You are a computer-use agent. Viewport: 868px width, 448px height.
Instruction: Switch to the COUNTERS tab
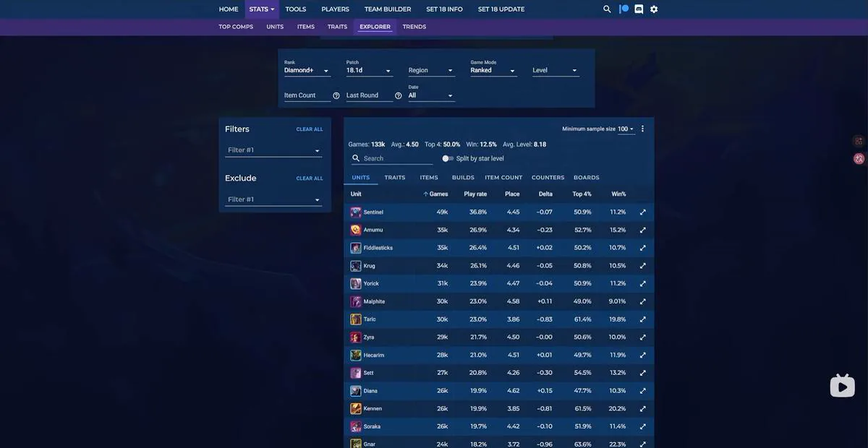click(x=548, y=177)
